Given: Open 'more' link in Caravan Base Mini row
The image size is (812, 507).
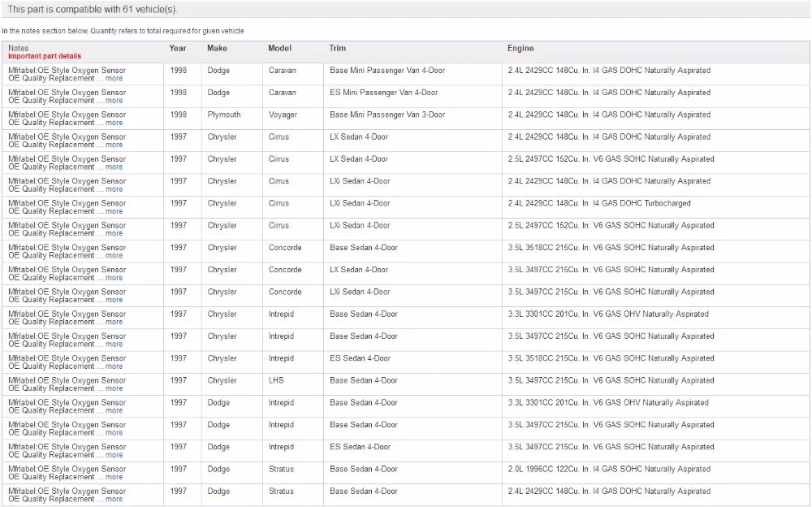Looking at the screenshot, I should tap(114, 78).
